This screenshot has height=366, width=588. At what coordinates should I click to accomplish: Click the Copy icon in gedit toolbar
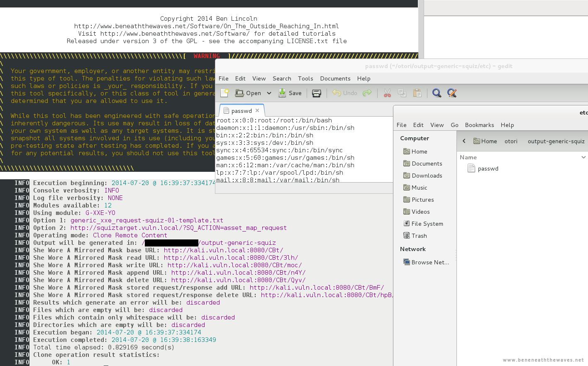pos(402,93)
